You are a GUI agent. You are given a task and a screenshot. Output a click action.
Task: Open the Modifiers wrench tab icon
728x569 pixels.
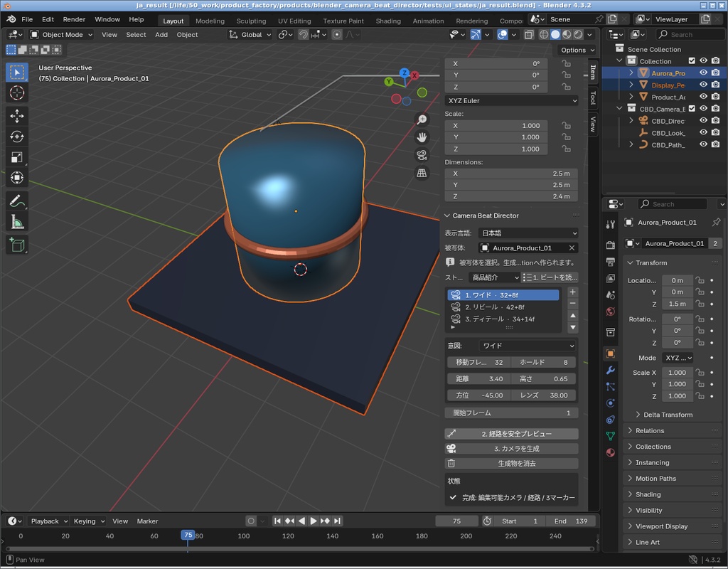point(611,370)
